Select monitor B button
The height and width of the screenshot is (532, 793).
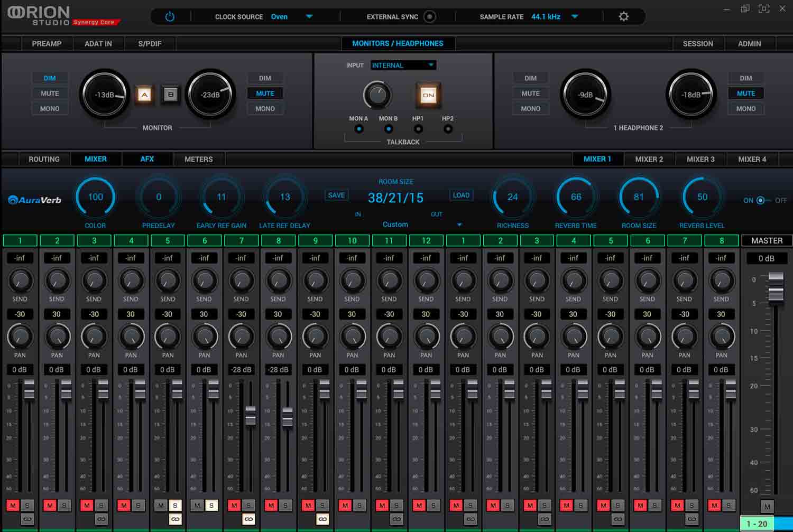point(170,95)
